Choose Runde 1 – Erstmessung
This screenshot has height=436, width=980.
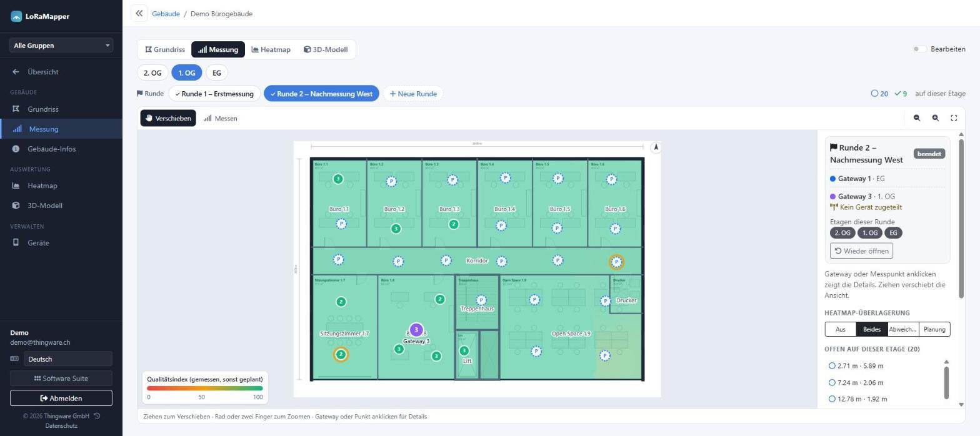[x=214, y=94]
